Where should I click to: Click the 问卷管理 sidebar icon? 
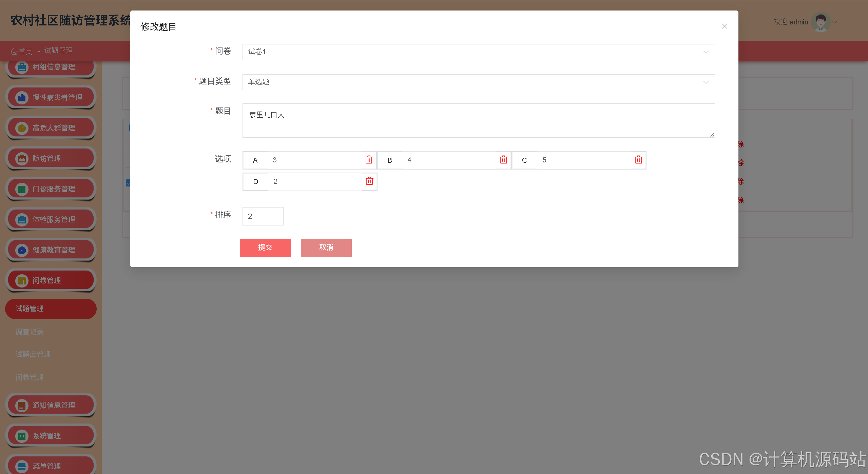point(22,281)
